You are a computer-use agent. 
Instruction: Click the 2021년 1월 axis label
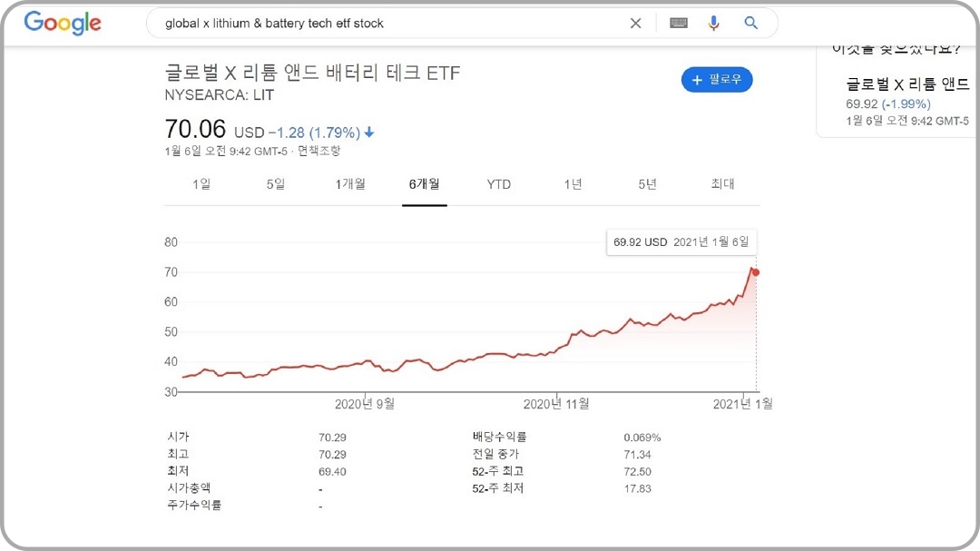(742, 404)
